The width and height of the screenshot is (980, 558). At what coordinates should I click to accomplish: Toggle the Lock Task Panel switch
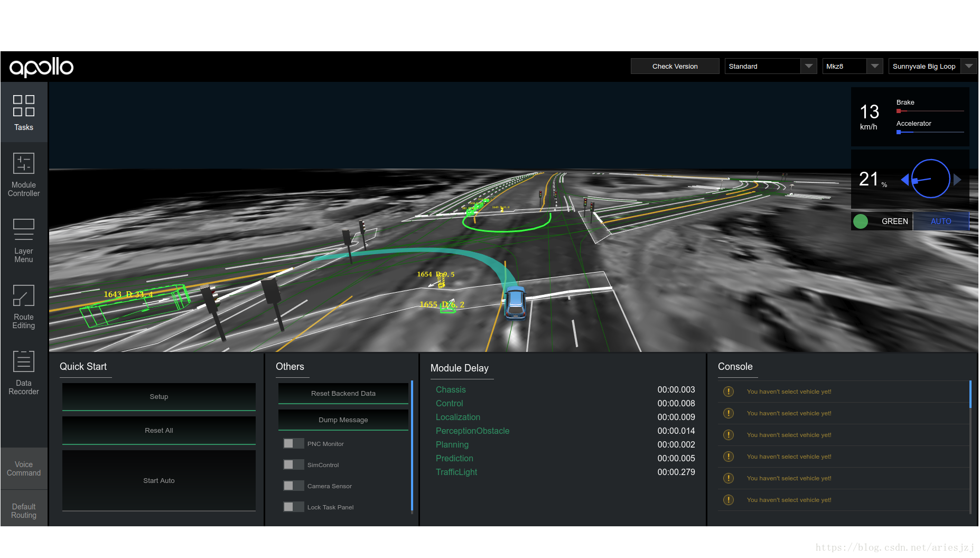tap(293, 507)
